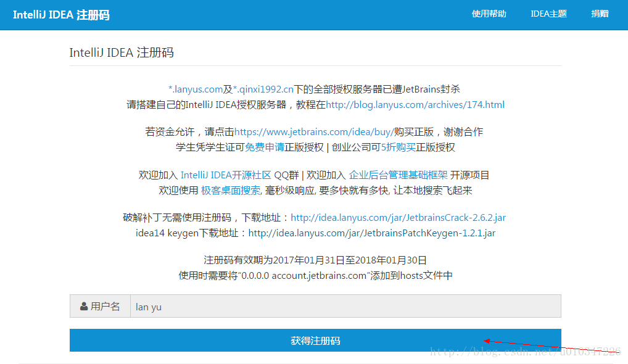Click the hosts file instruction text

coord(315,276)
